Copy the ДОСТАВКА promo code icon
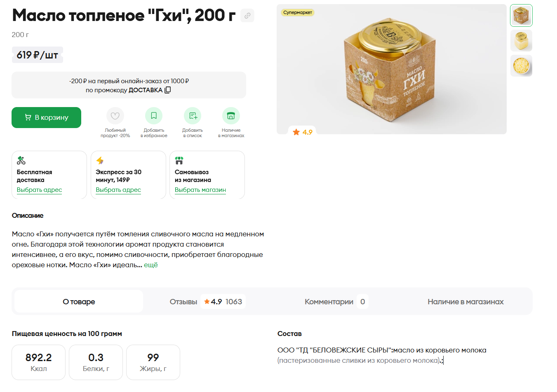This screenshot has width=557, height=392. click(167, 90)
